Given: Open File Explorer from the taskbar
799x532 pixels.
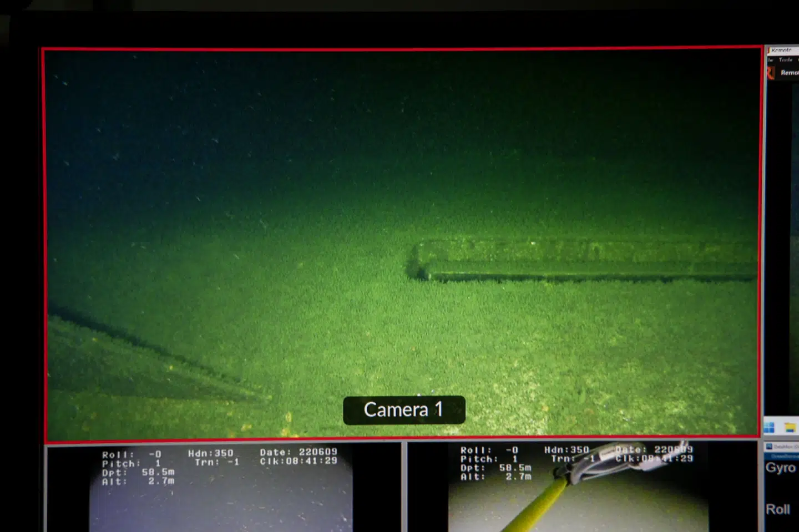Looking at the screenshot, I should 790,427.
